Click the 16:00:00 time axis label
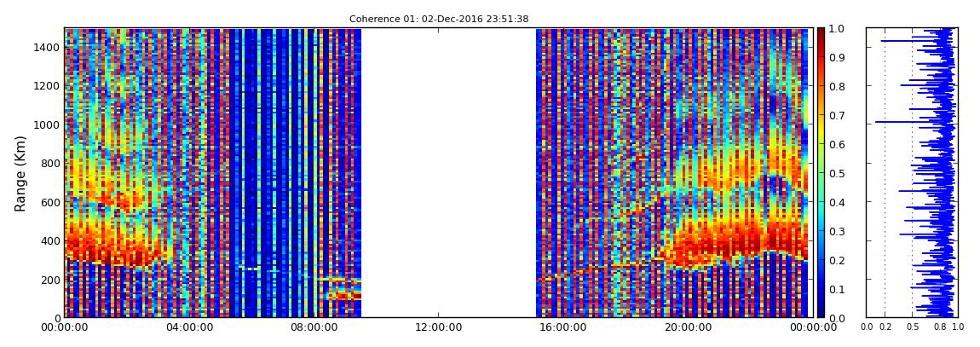 (562, 327)
